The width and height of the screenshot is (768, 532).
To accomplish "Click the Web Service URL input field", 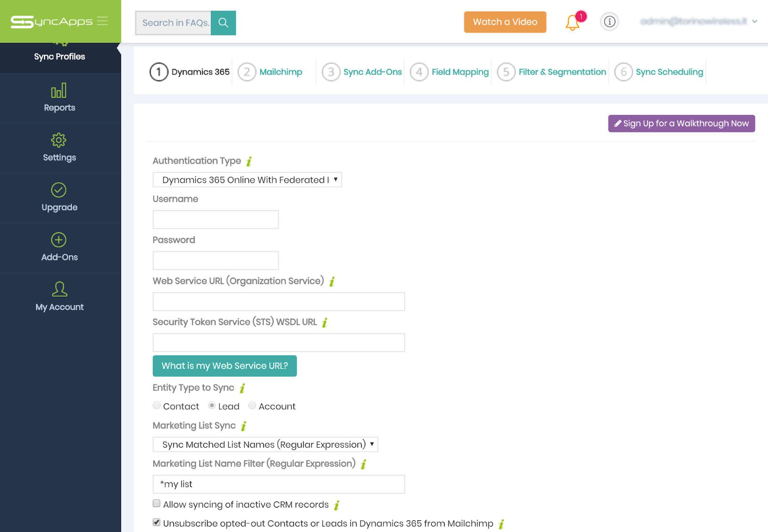I will point(279,301).
